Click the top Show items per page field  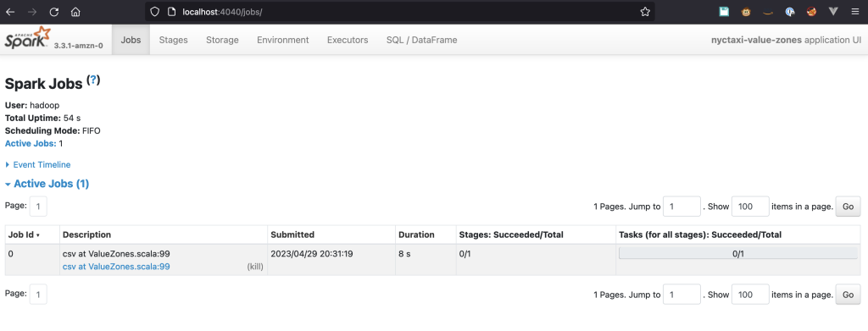751,207
